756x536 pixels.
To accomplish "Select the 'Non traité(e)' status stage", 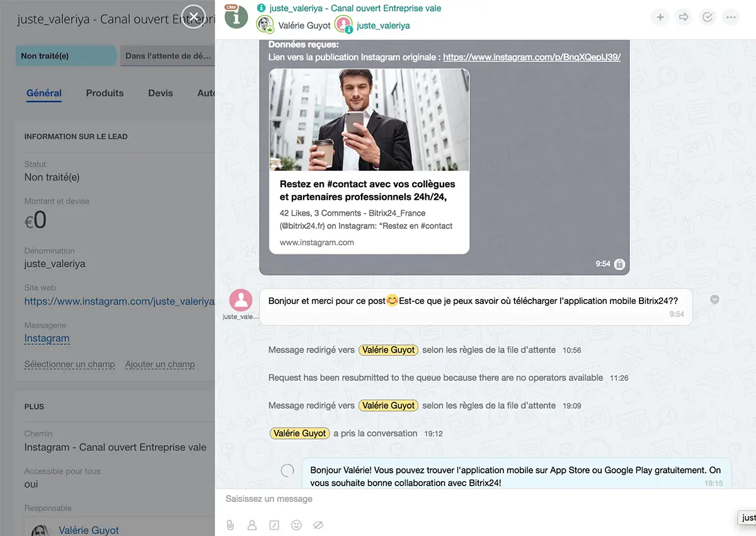I will pos(63,55).
